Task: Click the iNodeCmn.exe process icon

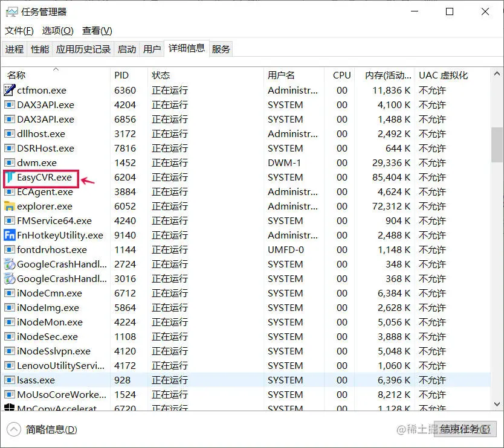Action: (x=9, y=293)
